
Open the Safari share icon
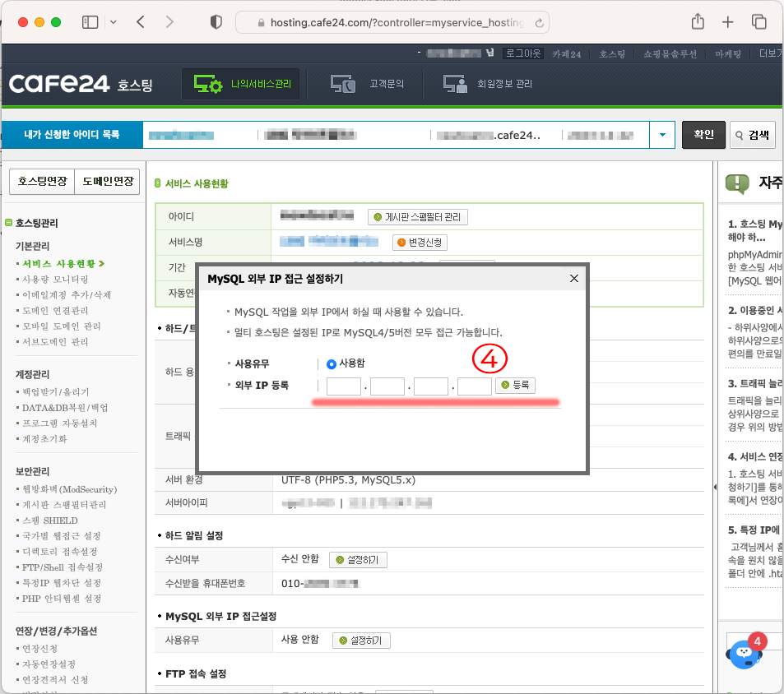698,22
